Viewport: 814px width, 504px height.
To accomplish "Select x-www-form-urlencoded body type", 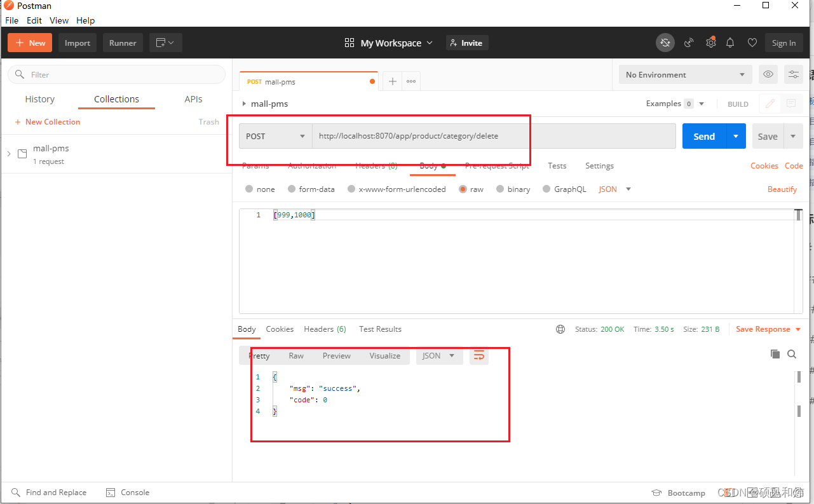I will (x=397, y=189).
